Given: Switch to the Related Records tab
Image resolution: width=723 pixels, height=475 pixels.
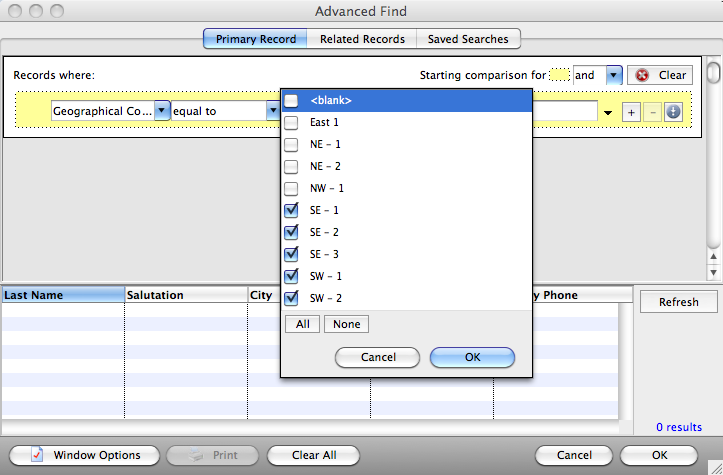Looking at the screenshot, I should (362, 39).
